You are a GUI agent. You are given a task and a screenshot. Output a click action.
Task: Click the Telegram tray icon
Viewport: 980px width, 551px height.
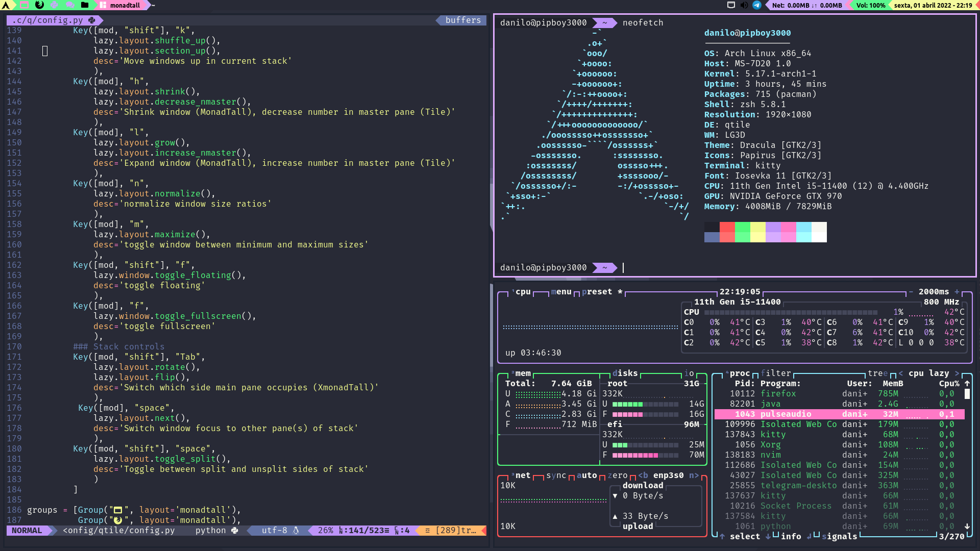pyautogui.click(x=757, y=5)
